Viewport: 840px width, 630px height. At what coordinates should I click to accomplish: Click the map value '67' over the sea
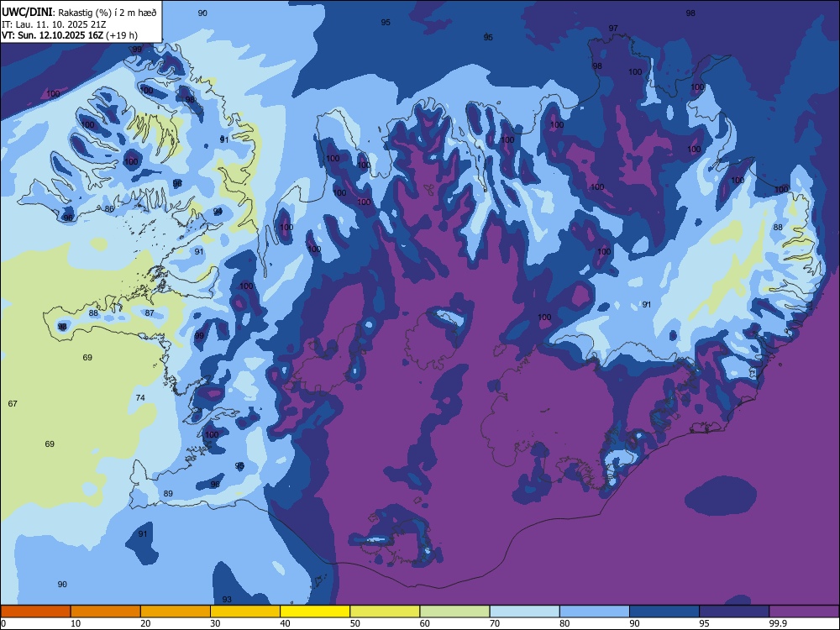(13, 403)
